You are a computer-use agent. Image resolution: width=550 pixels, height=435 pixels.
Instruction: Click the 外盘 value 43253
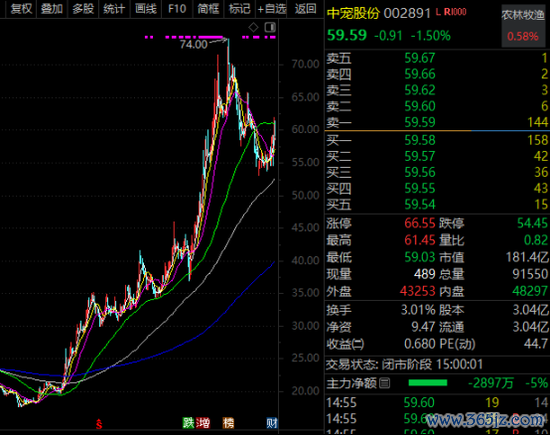(x=417, y=291)
